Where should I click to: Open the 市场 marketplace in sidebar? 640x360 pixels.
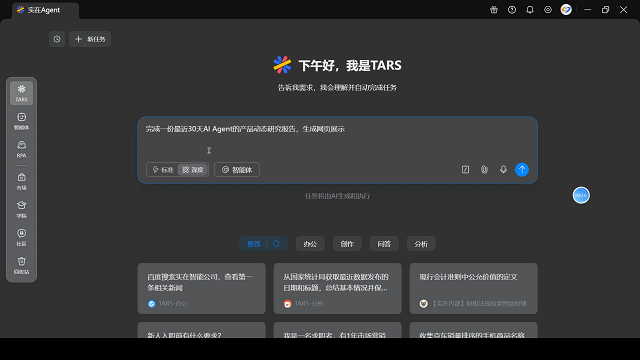[21, 181]
